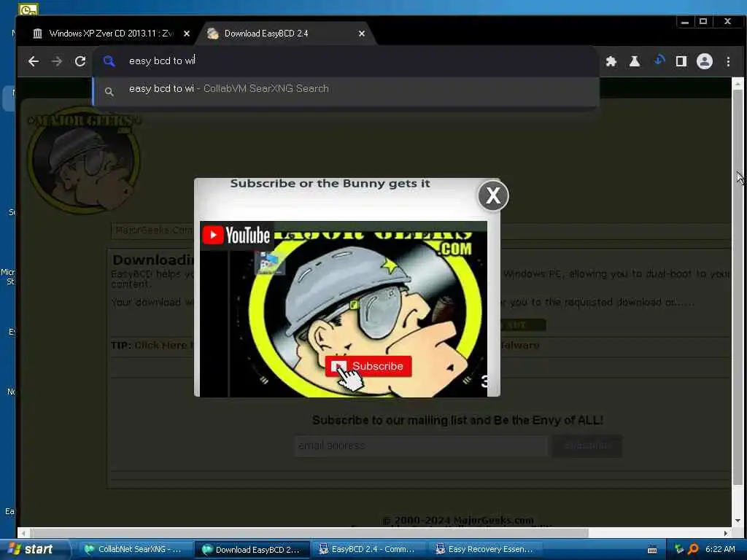Click the MajorGeeks video thumbnail

point(344,308)
